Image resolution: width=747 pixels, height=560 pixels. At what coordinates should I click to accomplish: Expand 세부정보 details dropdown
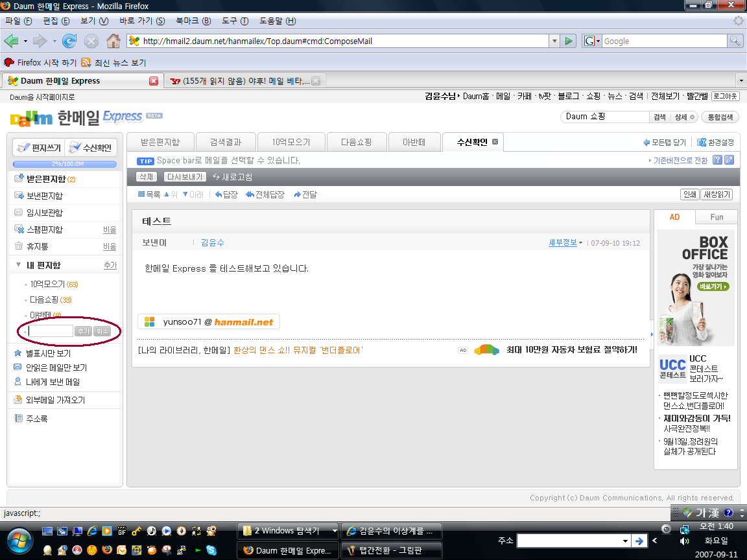[x=565, y=242]
